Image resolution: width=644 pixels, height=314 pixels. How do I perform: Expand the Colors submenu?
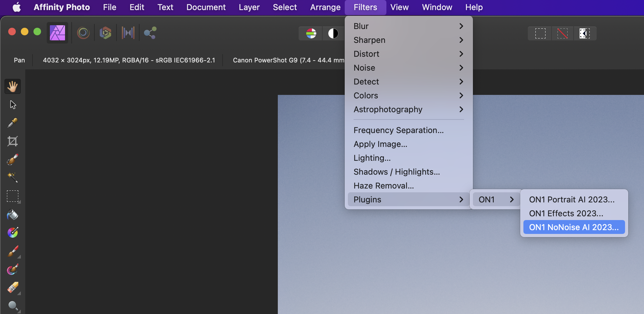point(409,96)
